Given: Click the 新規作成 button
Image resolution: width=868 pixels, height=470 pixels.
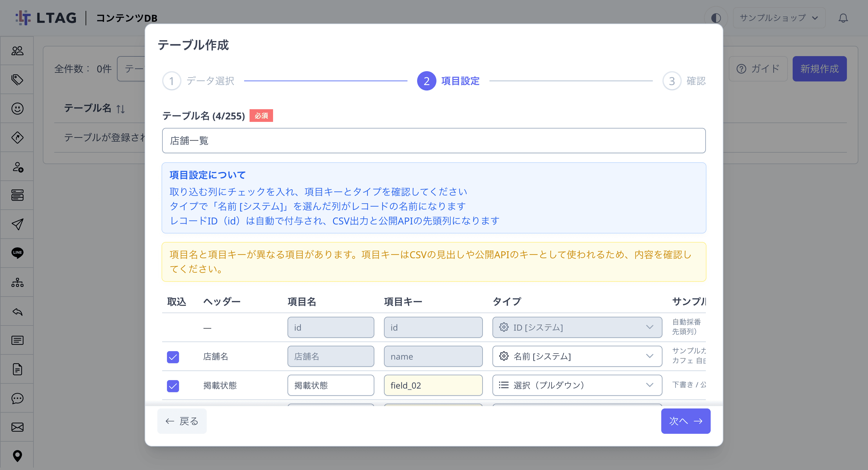Looking at the screenshot, I should click(x=819, y=69).
